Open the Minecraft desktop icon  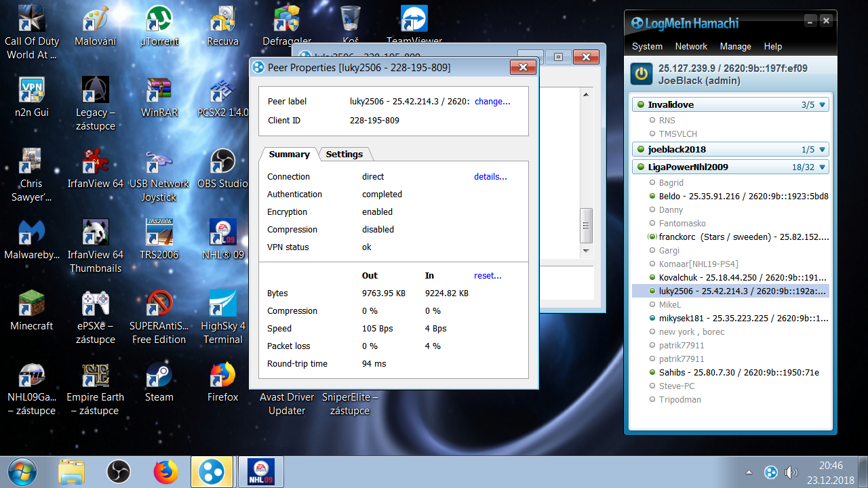click(x=31, y=310)
